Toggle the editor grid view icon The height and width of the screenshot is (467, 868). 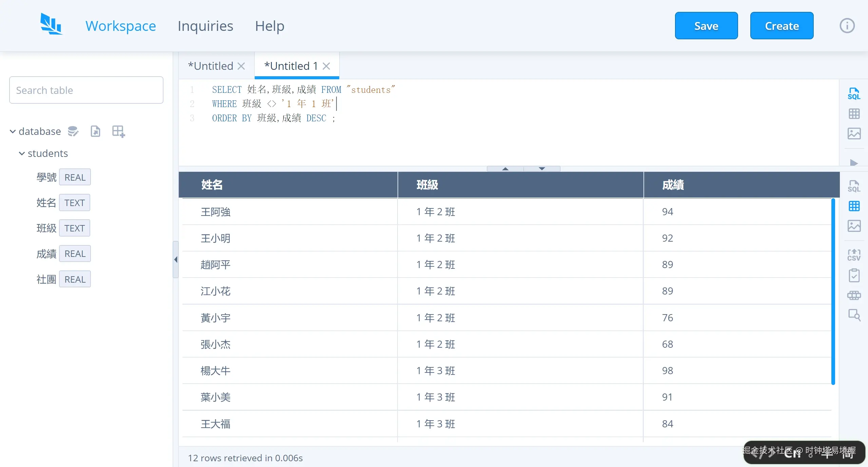click(x=854, y=114)
